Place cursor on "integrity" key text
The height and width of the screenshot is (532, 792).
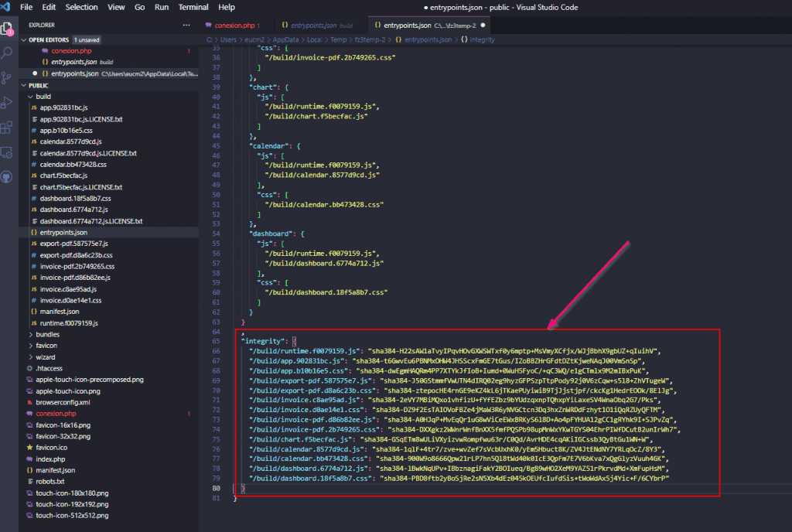coord(263,341)
